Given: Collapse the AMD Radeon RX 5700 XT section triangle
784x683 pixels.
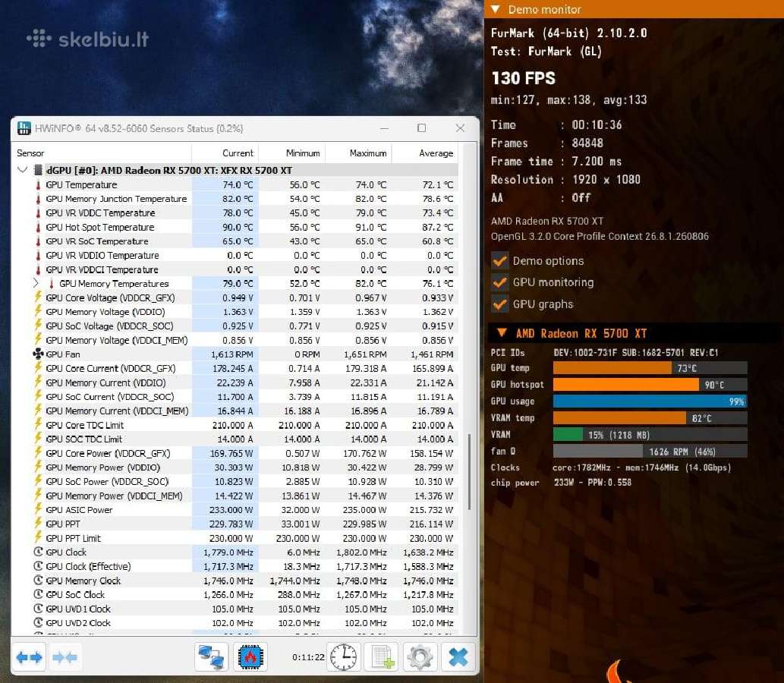Looking at the screenshot, I should (502, 332).
